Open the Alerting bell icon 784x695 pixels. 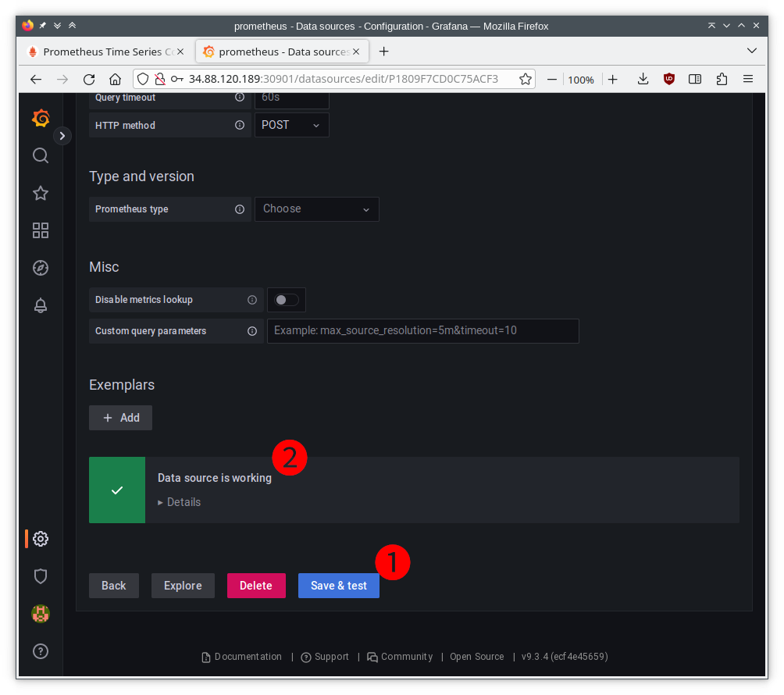[x=41, y=305]
